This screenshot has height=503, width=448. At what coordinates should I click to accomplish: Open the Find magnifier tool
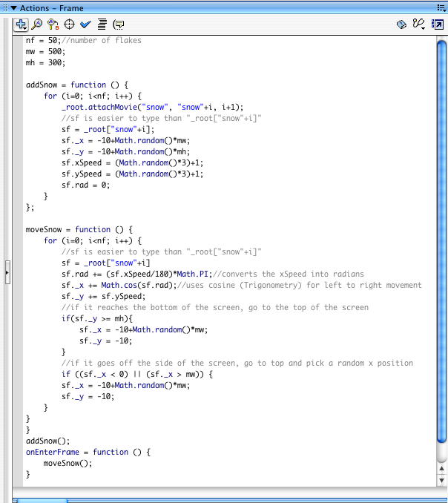(37, 24)
